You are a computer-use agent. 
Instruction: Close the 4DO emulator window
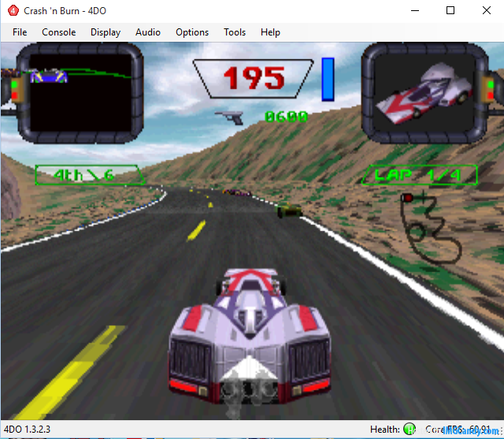click(x=487, y=10)
